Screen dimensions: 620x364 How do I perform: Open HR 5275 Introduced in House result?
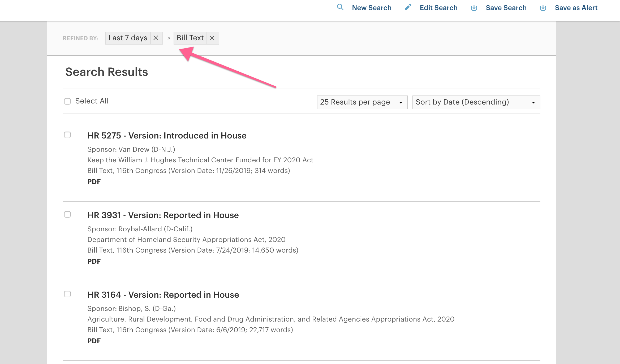(x=167, y=136)
